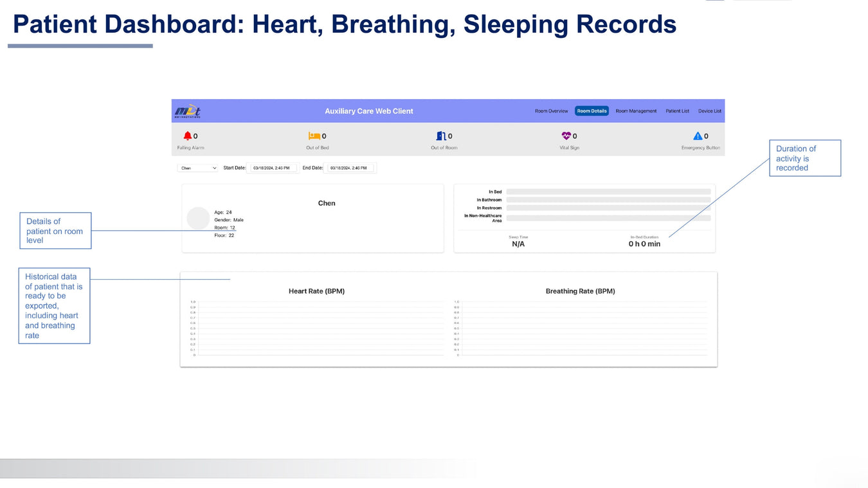The width and height of the screenshot is (868, 488).
Task: Click the In Bed progress bar
Action: tap(608, 192)
